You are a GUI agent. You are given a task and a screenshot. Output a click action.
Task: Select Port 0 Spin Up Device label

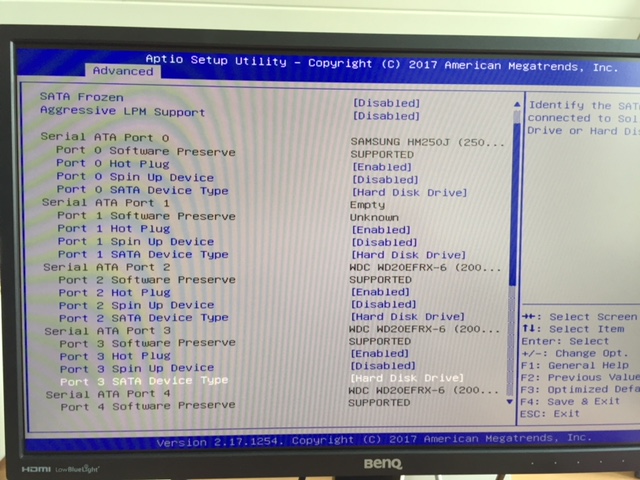(135, 177)
